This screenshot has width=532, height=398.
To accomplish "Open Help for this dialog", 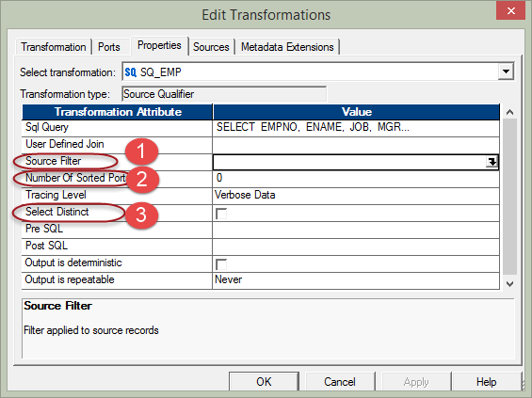I will tap(486, 382).
